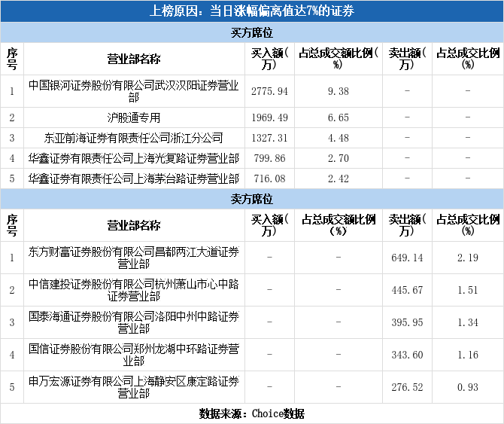The image size is (504, 424).
Task: Select the sell amount 343.60
Action: tap(407, 355)
